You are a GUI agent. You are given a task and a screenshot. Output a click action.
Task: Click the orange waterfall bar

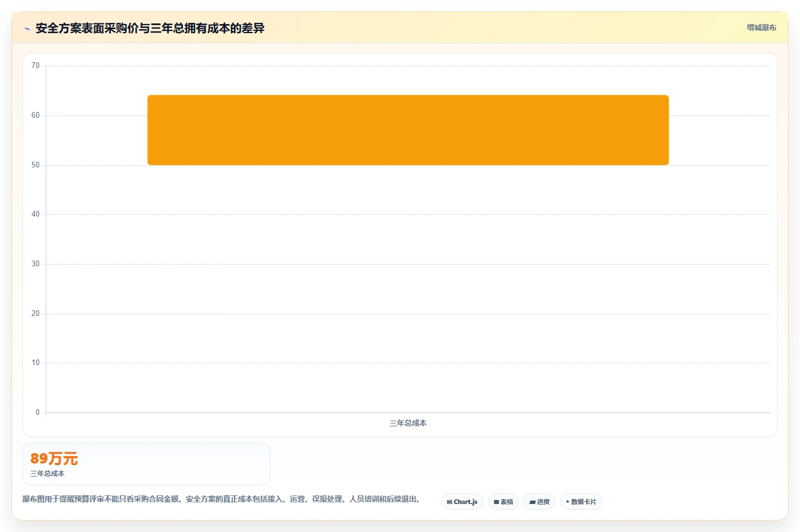click(408, 130)
